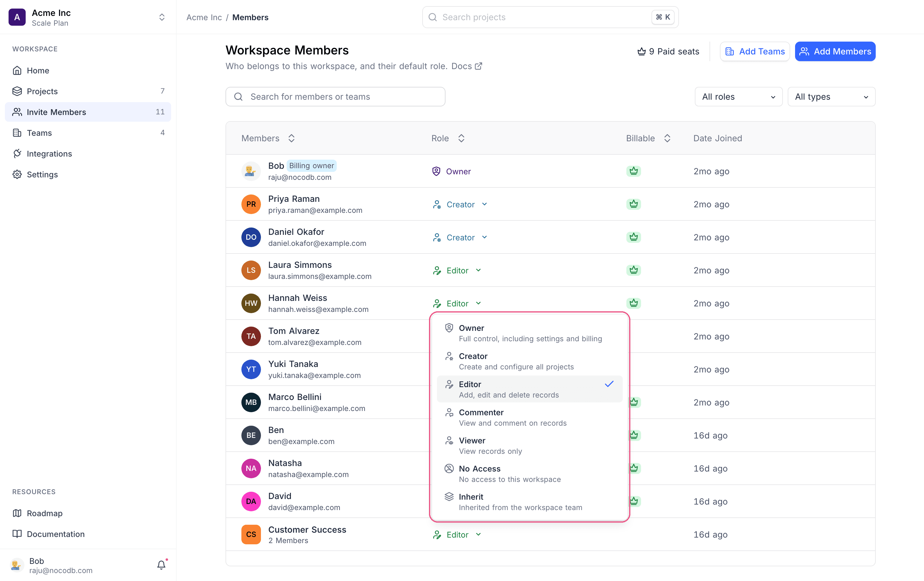Click the billable crown icon in Bob's row
This screenshot has height=581, width=924.
pos(633,171)
